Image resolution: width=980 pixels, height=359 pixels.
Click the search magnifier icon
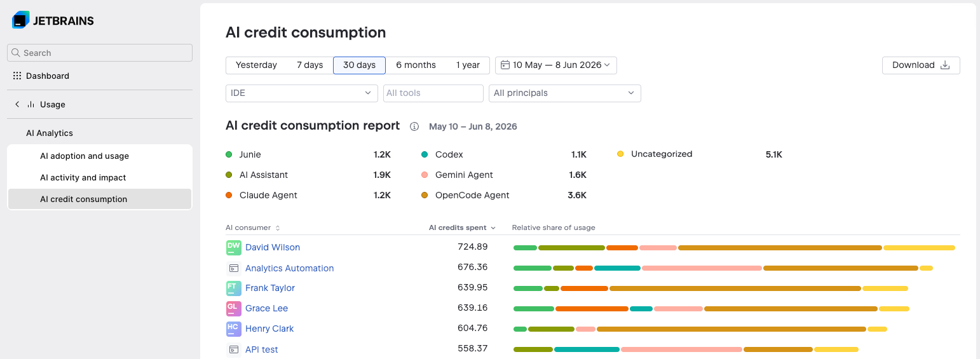(x=17, y=53)
